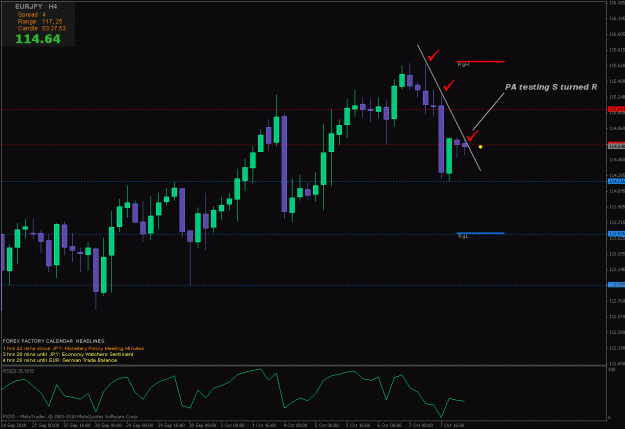
Task: Click the grey current-price tag on price axis
Action: pyautogui.click(x=616, y=146)
